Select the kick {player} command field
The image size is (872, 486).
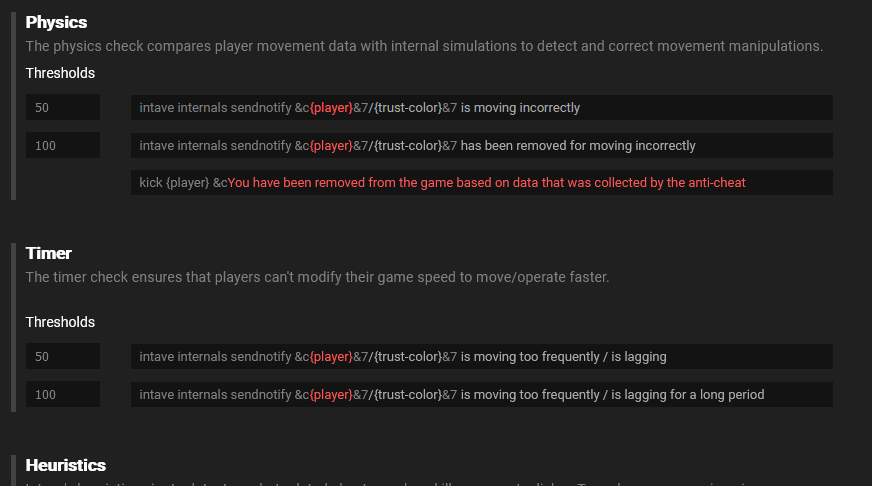[x=481, y=183]
